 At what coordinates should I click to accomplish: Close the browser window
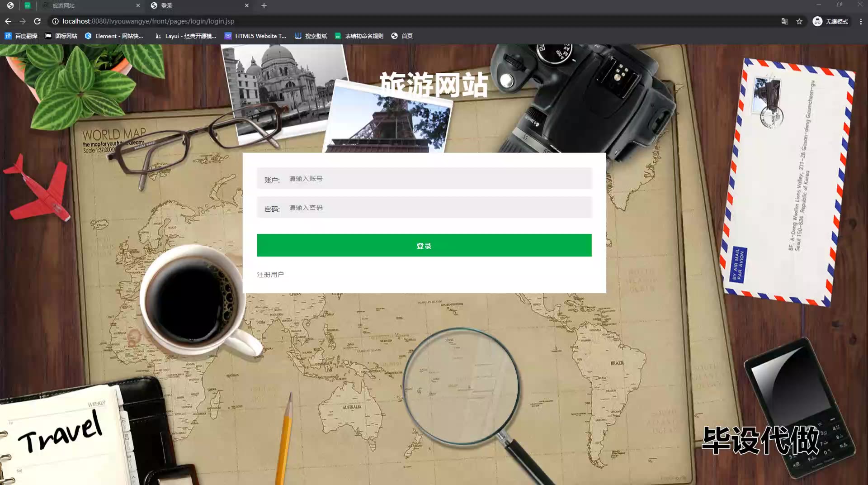coord(860,5)
